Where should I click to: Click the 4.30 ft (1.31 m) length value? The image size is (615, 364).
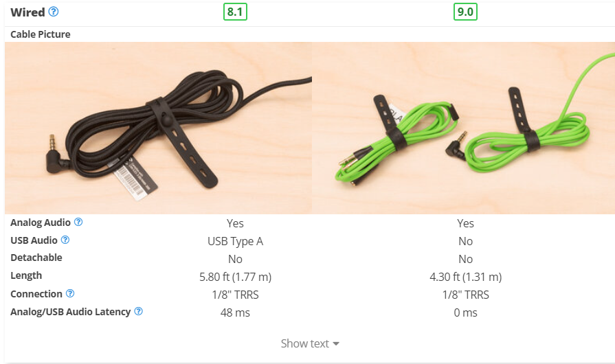[x=465, y=277]
